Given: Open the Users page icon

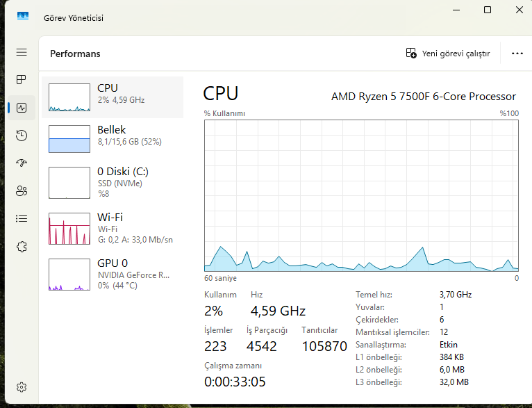Looking at the screenshot, I should (22, 190).
